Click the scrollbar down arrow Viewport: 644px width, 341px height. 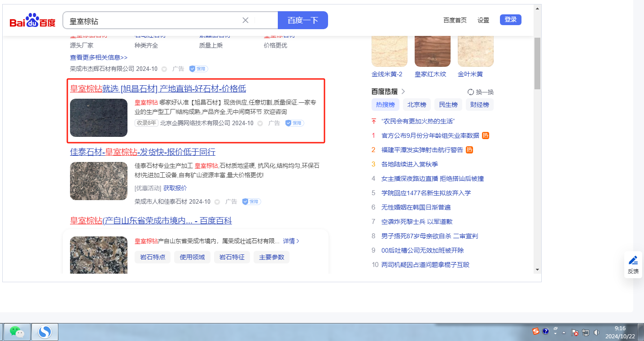[x=537, y=270]
